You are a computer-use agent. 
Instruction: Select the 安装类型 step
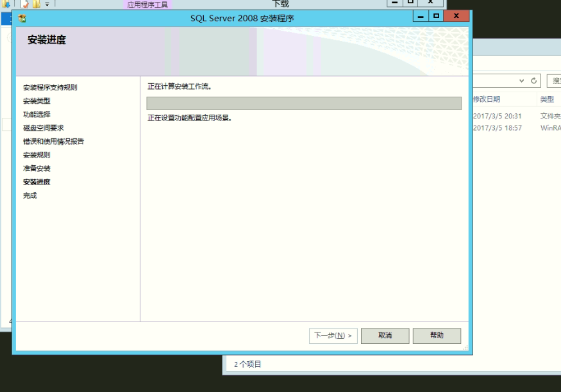click(37, 101)
